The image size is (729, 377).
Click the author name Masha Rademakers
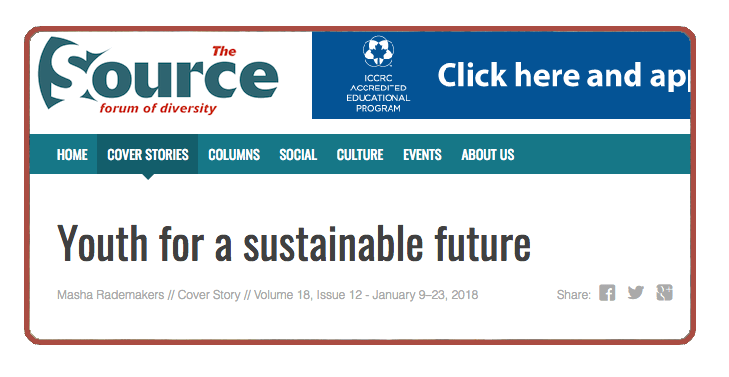tap(111, 295)
